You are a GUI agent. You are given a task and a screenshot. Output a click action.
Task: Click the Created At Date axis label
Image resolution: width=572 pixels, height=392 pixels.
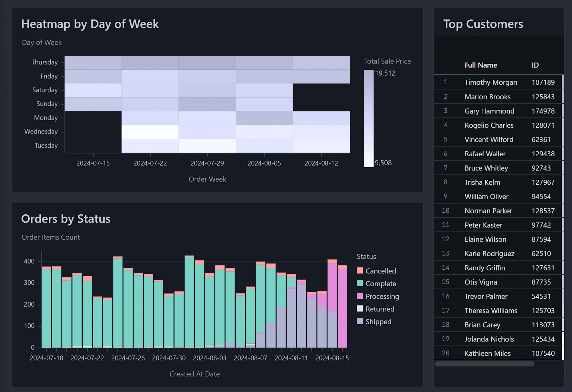(x=194, y=374)
